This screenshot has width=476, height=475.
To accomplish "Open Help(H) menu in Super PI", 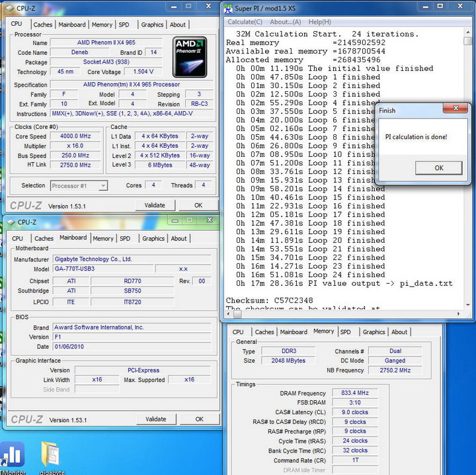I will click(320, 22).
